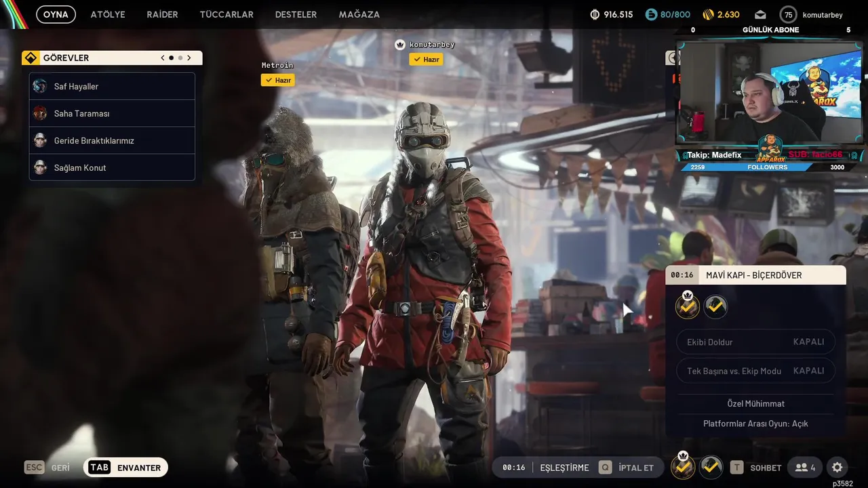Click the EŞLEŞTİRME matchmaking status
Viewport: 868px width, 488px height.
564,468
